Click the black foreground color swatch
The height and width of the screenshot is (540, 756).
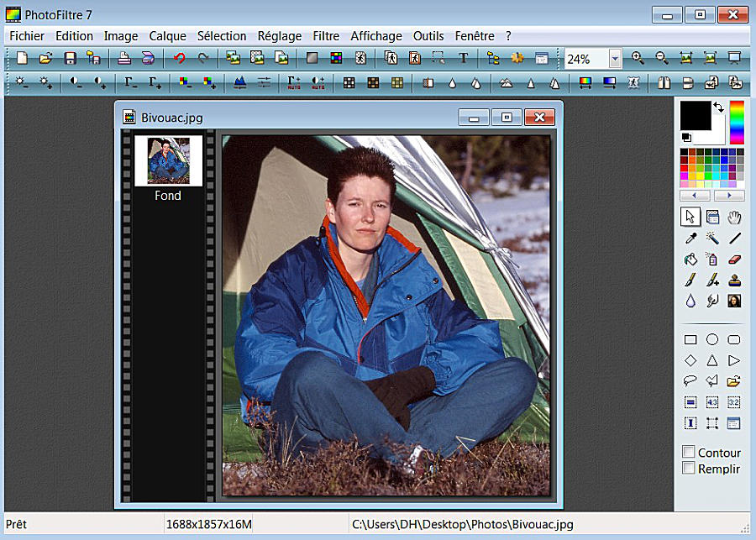pos(696,115)
